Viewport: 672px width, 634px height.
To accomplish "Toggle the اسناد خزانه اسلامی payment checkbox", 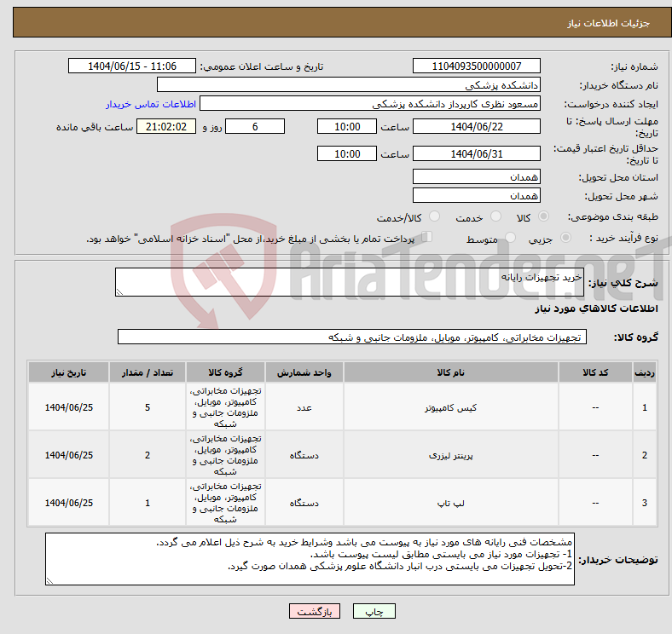I will pos(427,237).
